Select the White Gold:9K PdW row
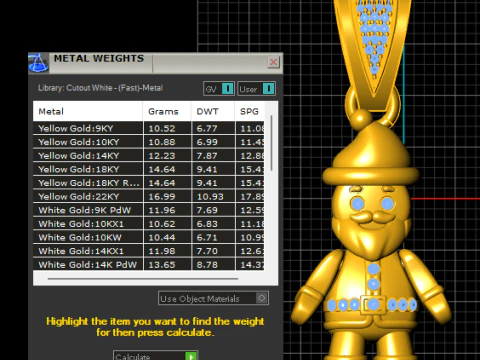The width and height of the screenshot is (480, 360). point(149,210)
